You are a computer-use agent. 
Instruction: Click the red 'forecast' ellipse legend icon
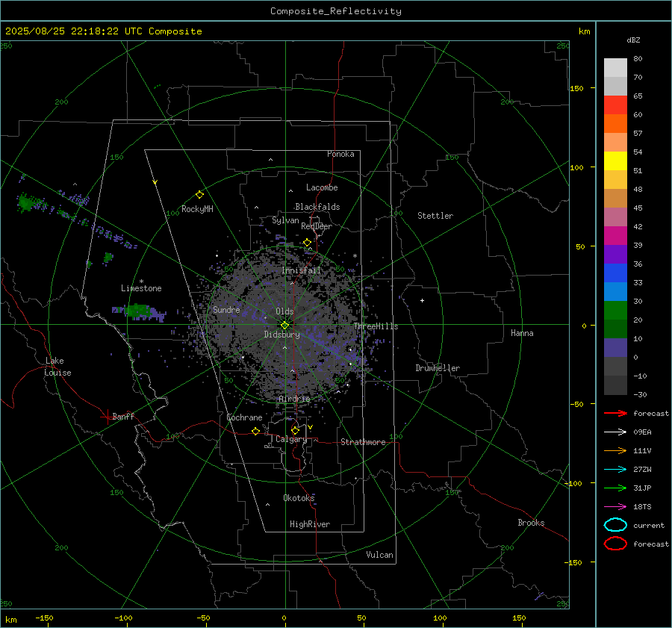tap(615, 544)
